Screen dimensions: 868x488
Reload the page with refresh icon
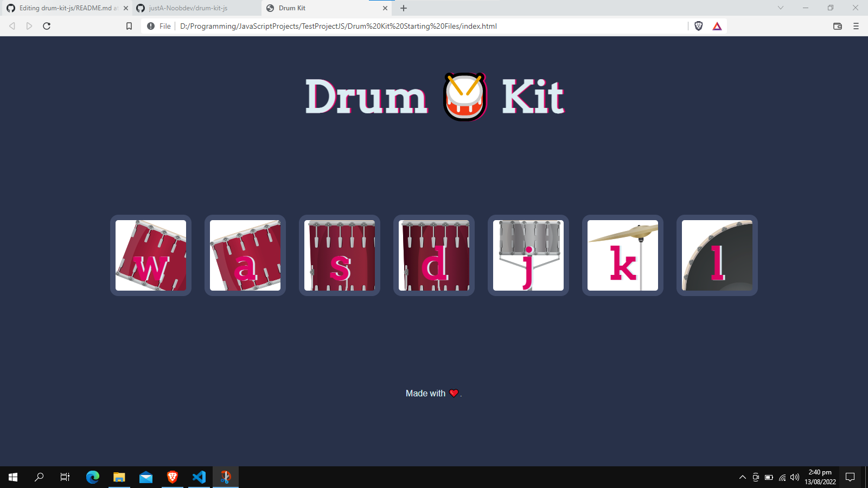pyautogui.click(x=47, y=26)
